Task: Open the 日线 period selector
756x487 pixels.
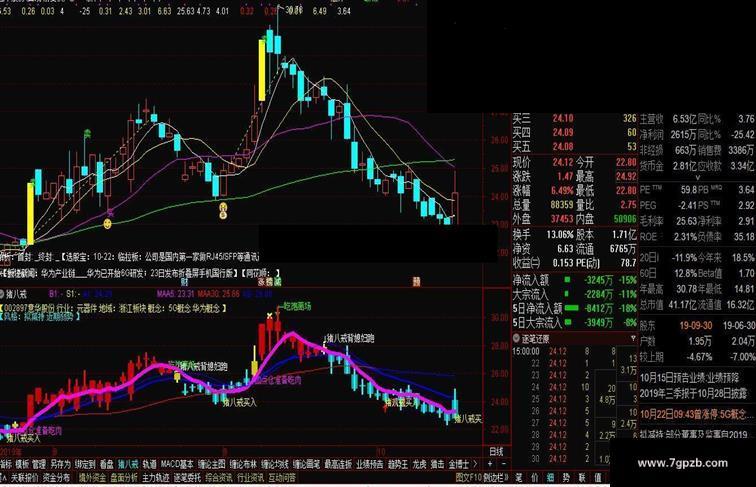Action: (496, 451)
